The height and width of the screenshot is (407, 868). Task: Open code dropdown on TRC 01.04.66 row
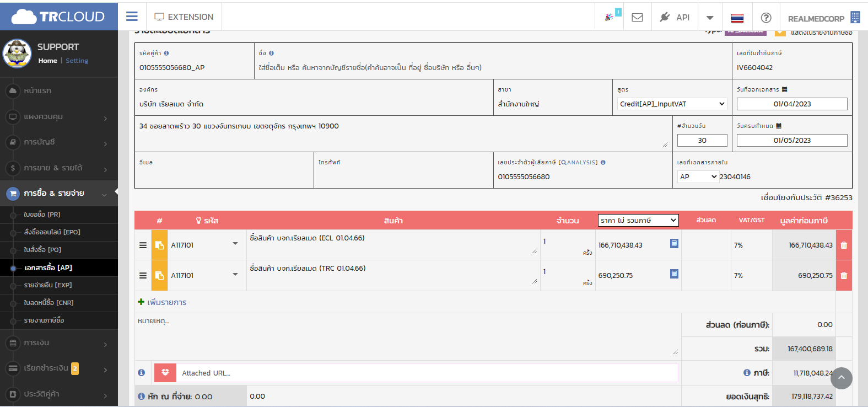[235, 274]
